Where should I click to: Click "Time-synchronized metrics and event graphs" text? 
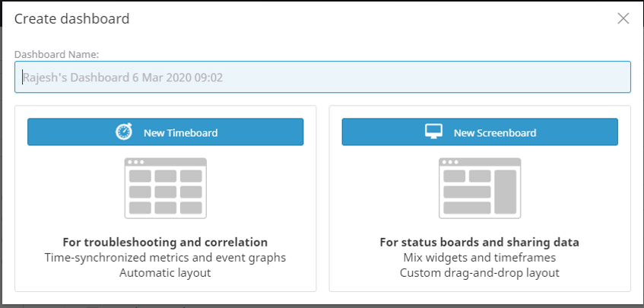[165, 258]
